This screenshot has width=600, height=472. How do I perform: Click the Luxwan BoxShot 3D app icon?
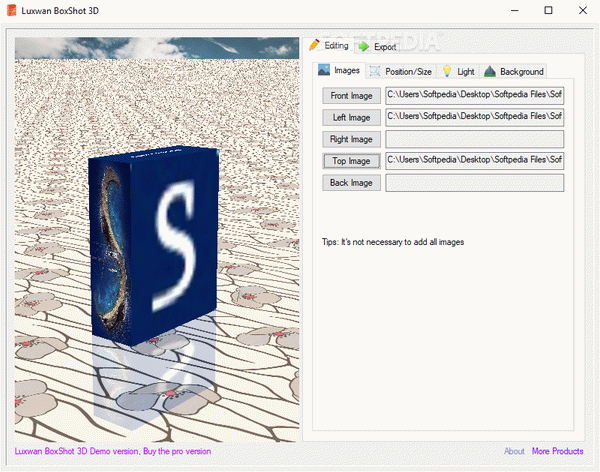click(x=12, y=10)
